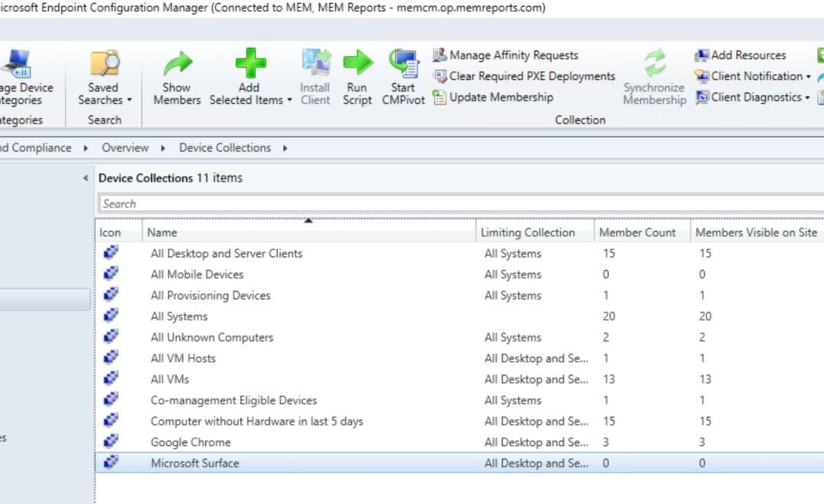Select All VMs collection name
824x504 pixels.
coord(169,379)
